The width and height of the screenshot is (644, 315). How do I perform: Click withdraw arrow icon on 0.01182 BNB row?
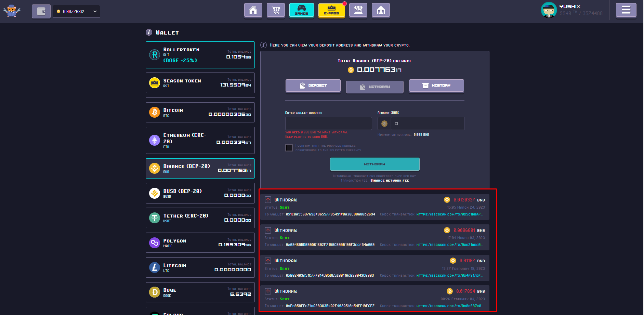pos(268,261)
